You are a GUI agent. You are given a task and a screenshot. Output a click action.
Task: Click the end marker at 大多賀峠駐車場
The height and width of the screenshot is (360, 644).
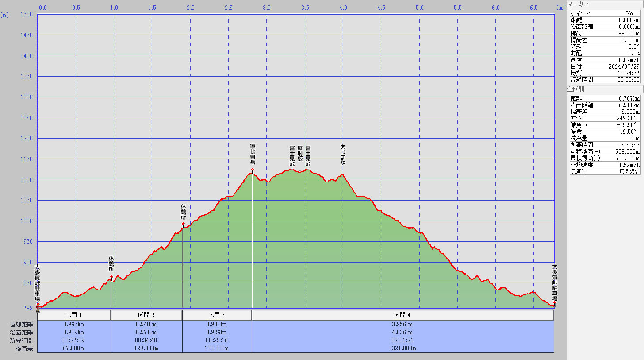coord(554,303)
